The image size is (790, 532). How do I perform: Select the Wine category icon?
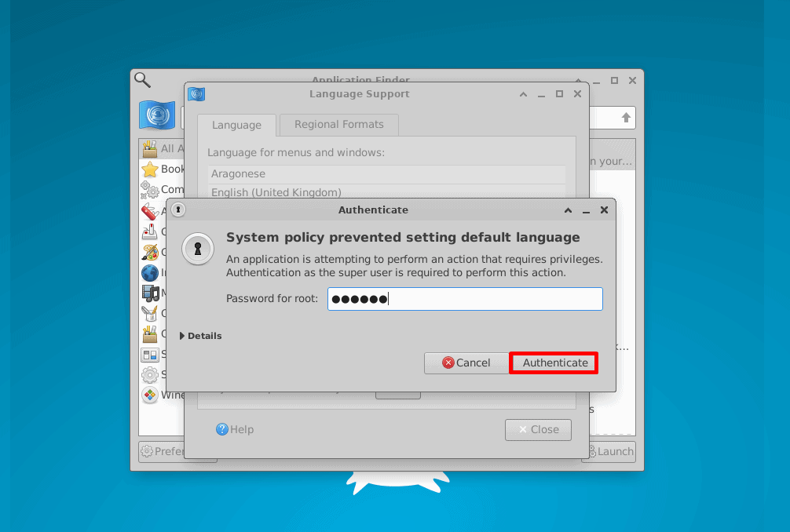point(150,395)
